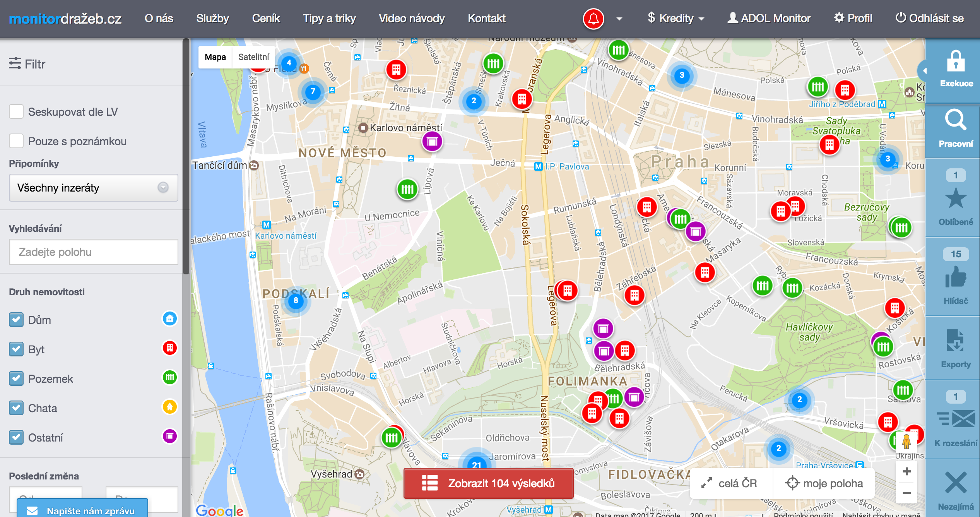Open the Kontakt menu item
Image resolution: width=980 pixels, height=517 pixels.
pos(487,18)
